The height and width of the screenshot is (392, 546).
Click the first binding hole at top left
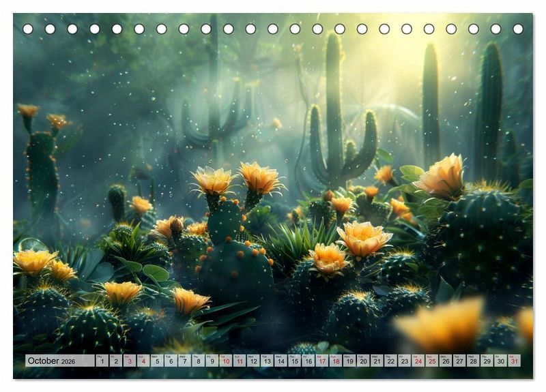(28, 29)
